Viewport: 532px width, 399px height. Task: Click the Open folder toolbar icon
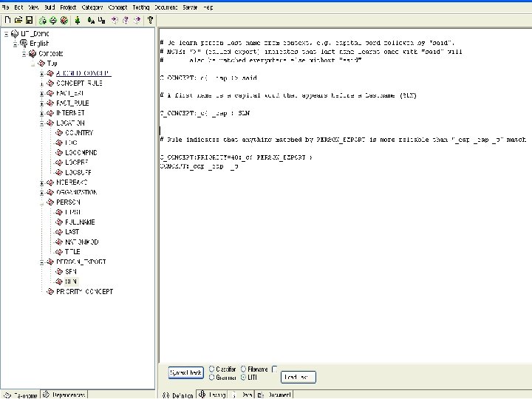tap(18, 21)
